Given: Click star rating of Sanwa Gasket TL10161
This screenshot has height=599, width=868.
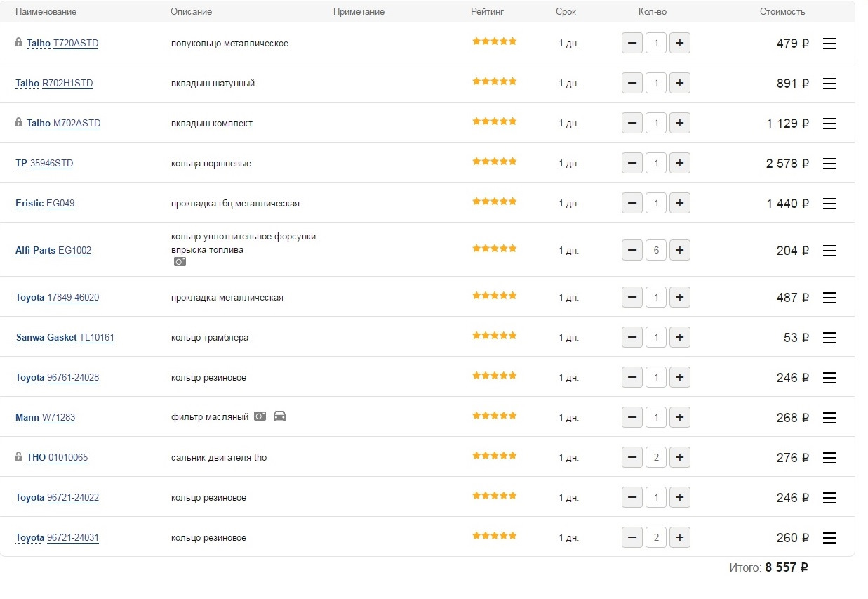Looking at the screenshot, I should (x=494, y=336).
